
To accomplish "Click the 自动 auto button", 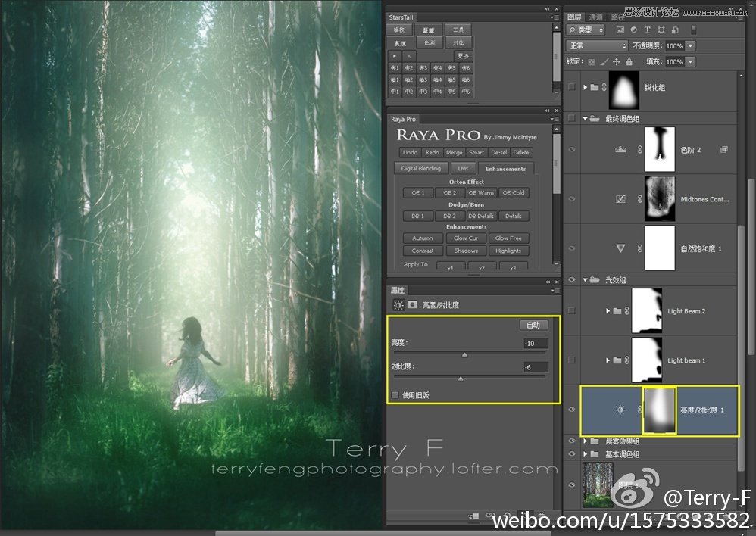I will [x=533, y=325].
